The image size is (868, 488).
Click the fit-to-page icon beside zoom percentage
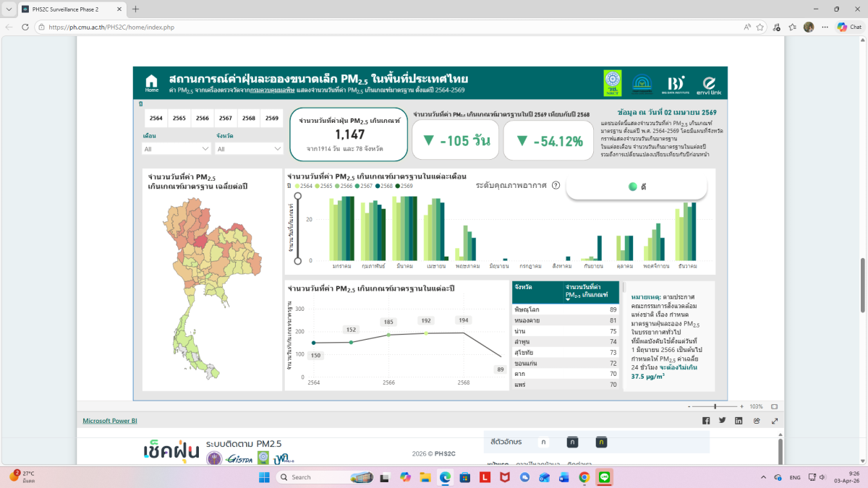pos(774,406)
